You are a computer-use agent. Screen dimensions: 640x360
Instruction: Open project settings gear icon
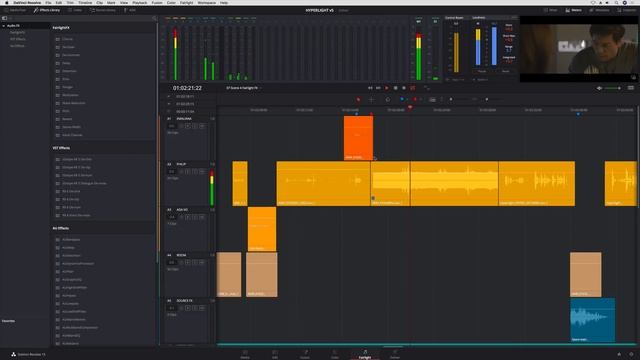tap(631, 354)
